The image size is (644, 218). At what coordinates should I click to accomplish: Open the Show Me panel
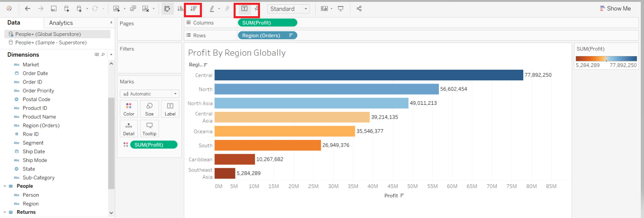pyautogui.click(x=615, y=8)
